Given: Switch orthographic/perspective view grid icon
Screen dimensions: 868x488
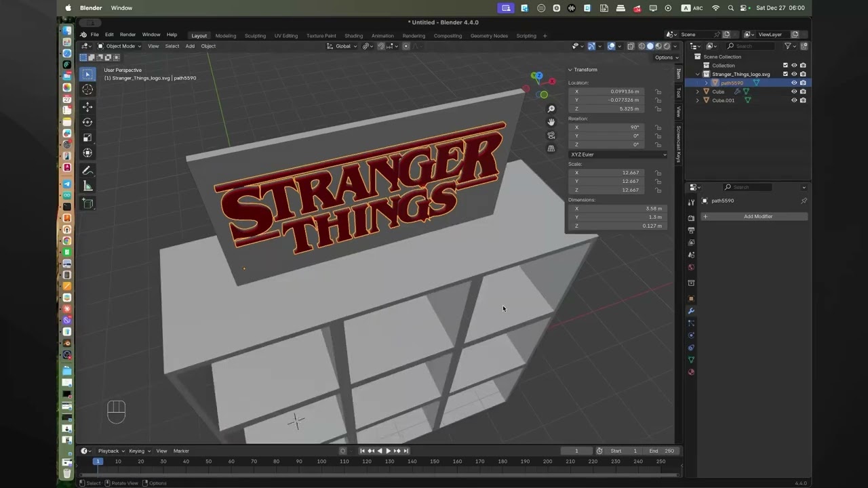Looking at the screenshot, I should click(551, 148).
